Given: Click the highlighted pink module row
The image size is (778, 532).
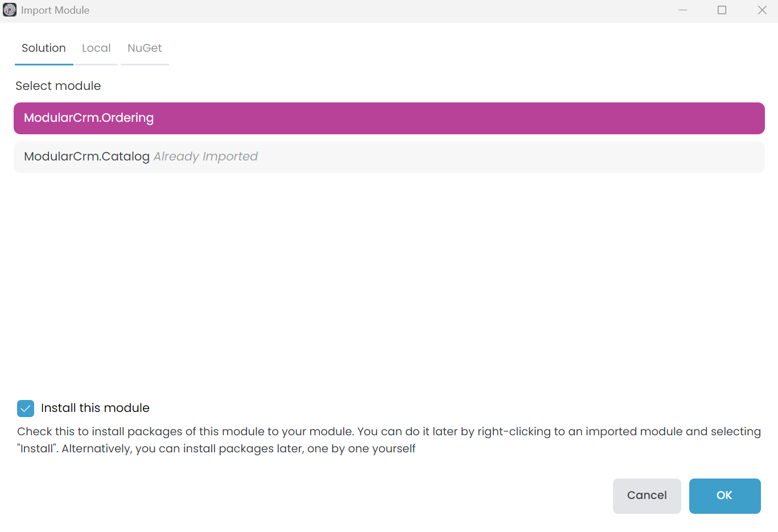Looking at the screenshot, I should [389, 118].
